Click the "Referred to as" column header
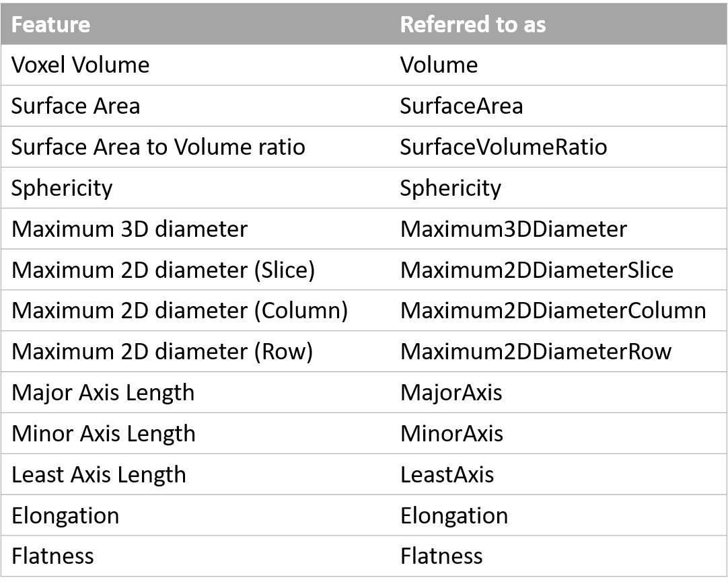Image resolution: width=728 pixels, height=586 pixels. pyautogui.click(x=472, y=25)
